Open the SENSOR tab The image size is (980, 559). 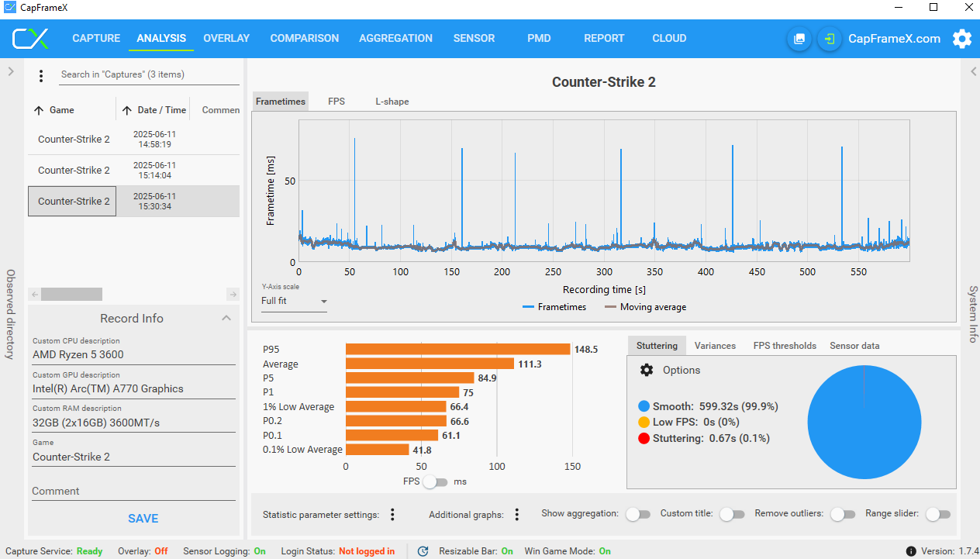pos(474,38)
